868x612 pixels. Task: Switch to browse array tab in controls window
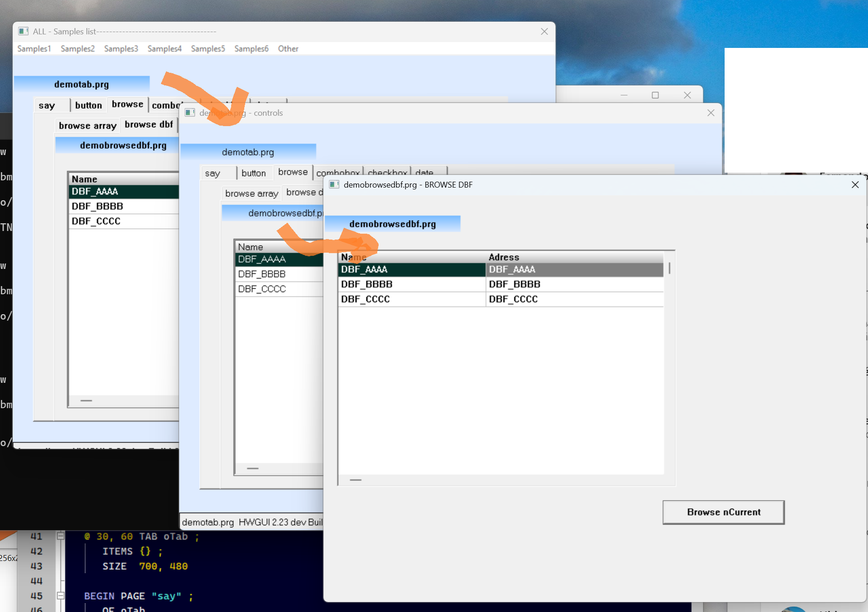point(251,193)
